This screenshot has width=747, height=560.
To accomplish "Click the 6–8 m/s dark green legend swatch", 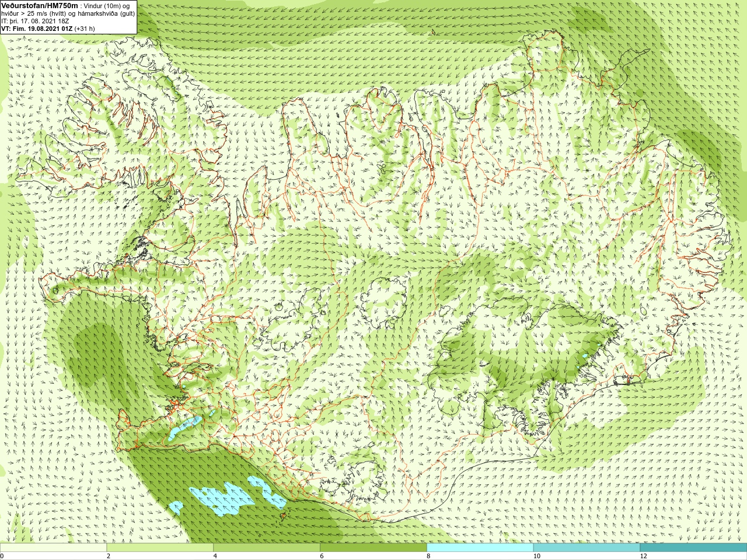I will point(373,548).
